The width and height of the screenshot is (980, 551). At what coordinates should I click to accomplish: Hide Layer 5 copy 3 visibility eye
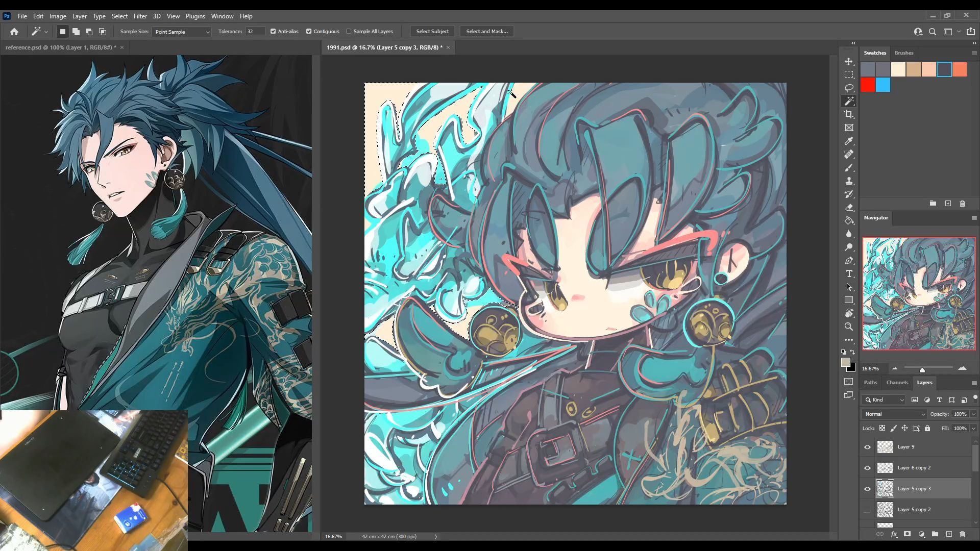pos(867,489)
